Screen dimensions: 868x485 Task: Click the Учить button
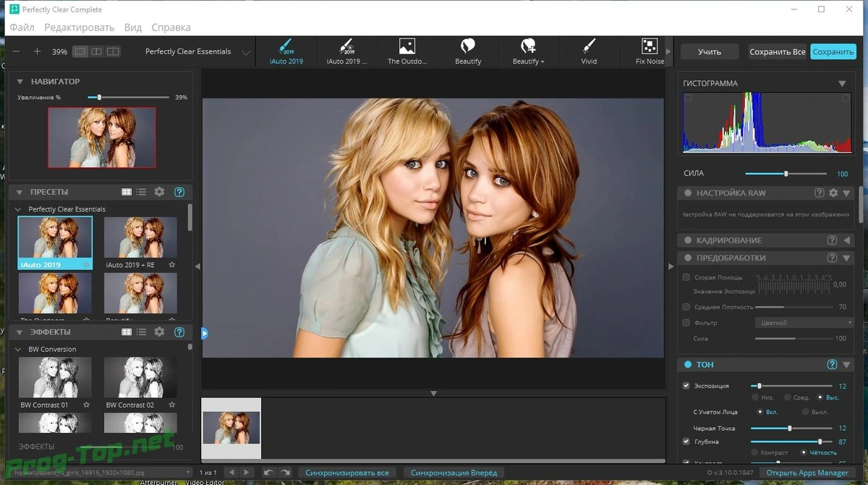click(x=710, y=52)
